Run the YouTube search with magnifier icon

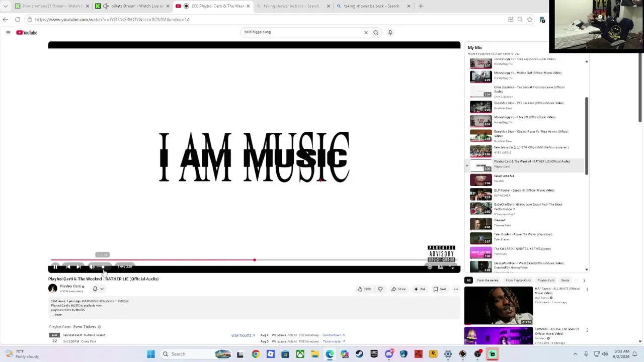click(x=376, y=33)
